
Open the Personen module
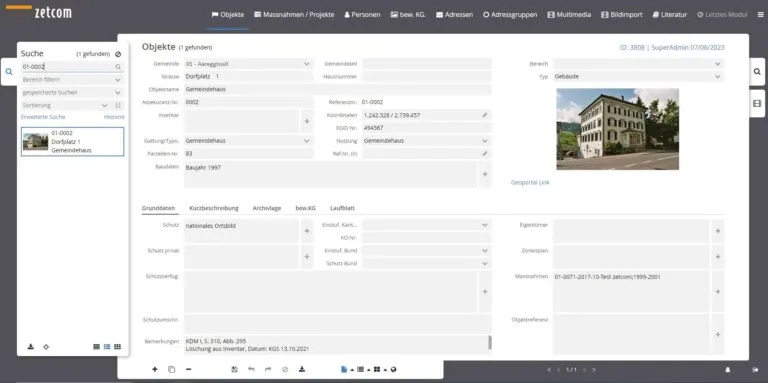tap(362, 15)
